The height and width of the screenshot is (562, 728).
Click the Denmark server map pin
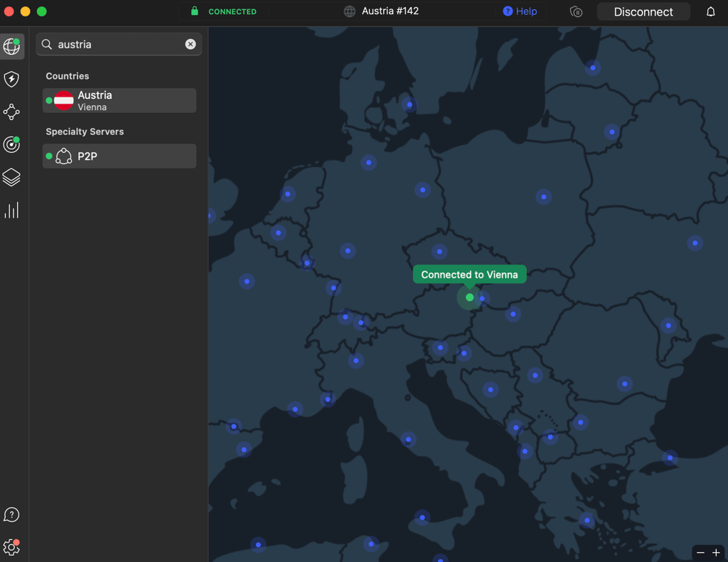point(409,104)
